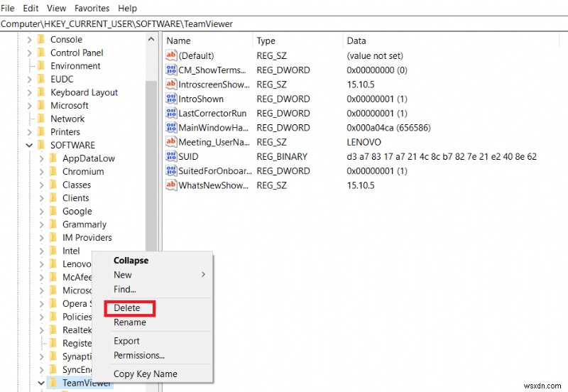This screenshot has width=568, height=392.
Task: Expand the Chromium key
Action: (x=41, y=172)
